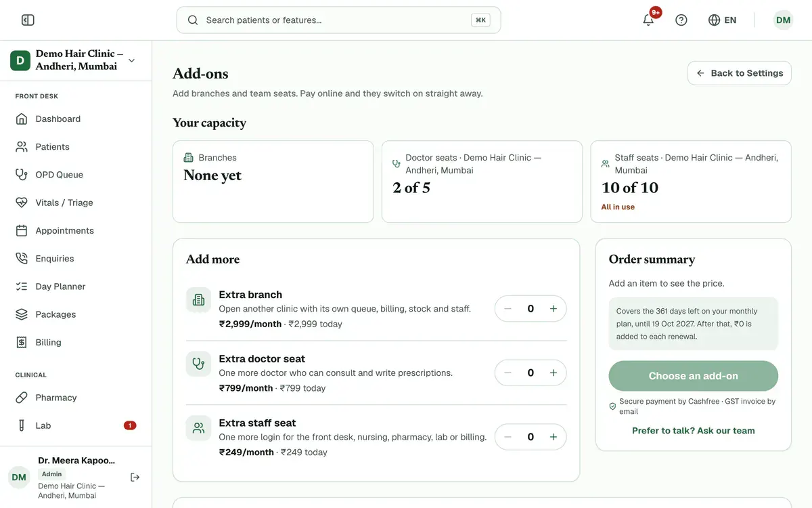Open the help question mark icon
The width and height of the screenshot is (812, 508).
coord(681,20)
